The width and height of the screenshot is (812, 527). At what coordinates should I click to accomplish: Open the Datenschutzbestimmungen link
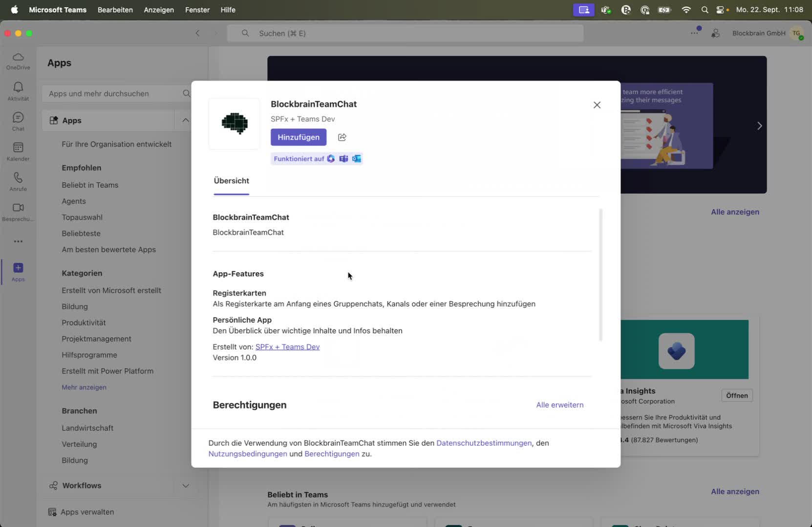coord(484,443)
